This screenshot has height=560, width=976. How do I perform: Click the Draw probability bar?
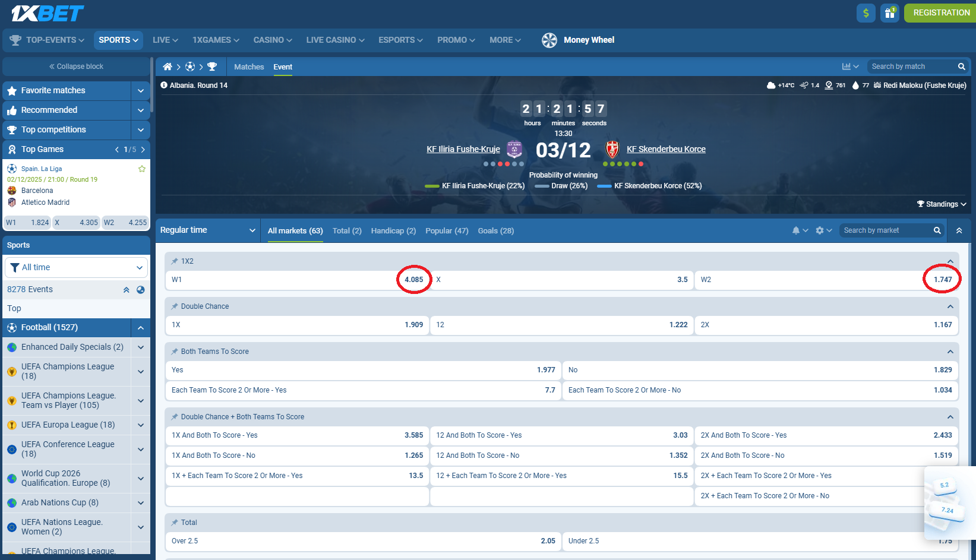pyautogui.click(x=542, y=185)
